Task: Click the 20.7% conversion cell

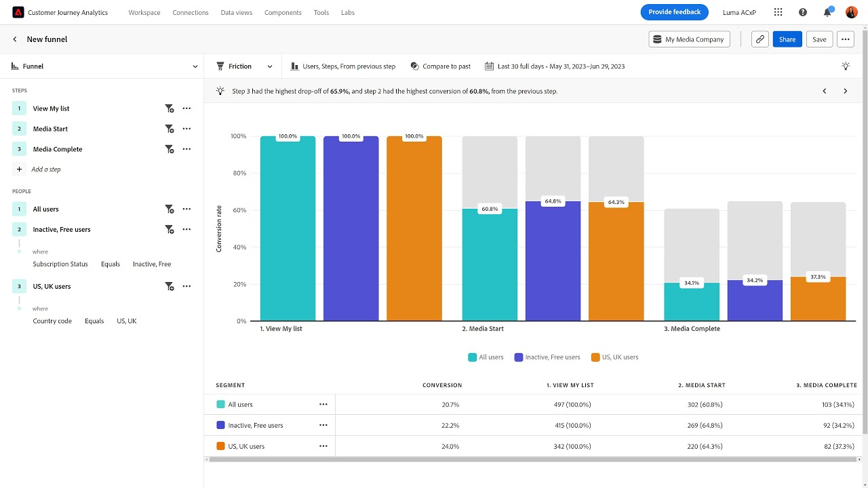Action: (x=450, y=405)
